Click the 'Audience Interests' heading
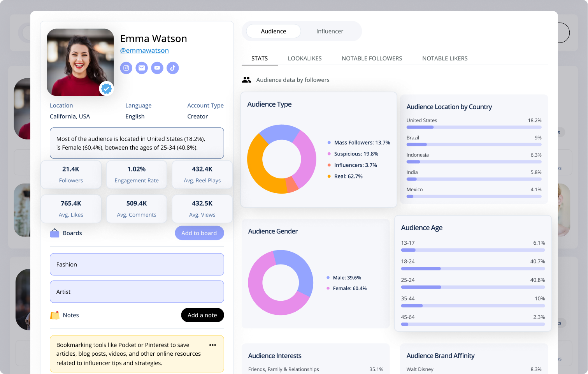588x374 pixels. click(275, 356)
